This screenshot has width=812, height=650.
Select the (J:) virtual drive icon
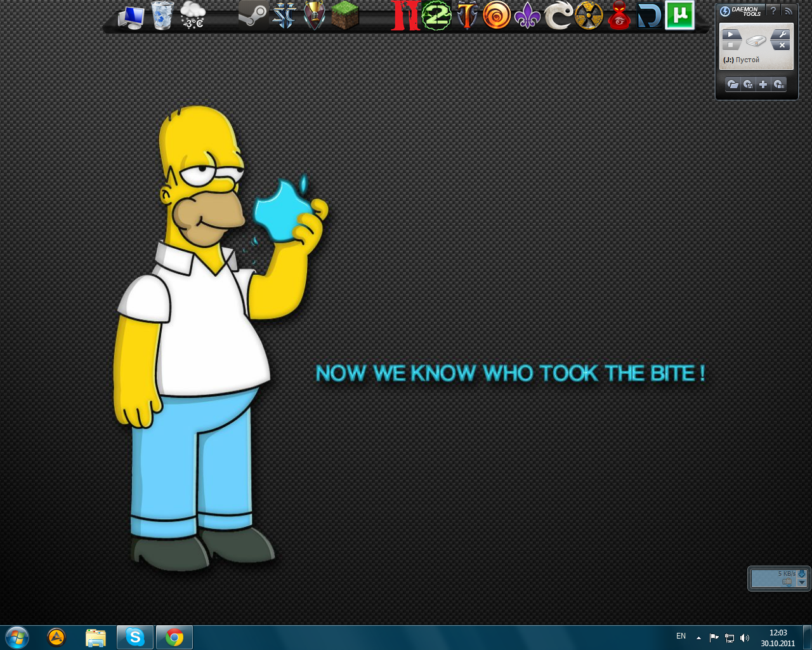(x=756, y=41)
